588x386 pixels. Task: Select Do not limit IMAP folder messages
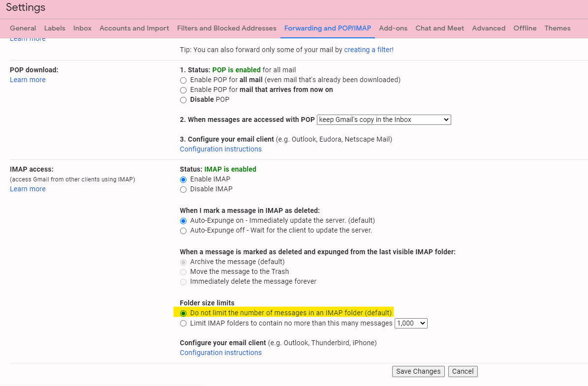point(183,313)
